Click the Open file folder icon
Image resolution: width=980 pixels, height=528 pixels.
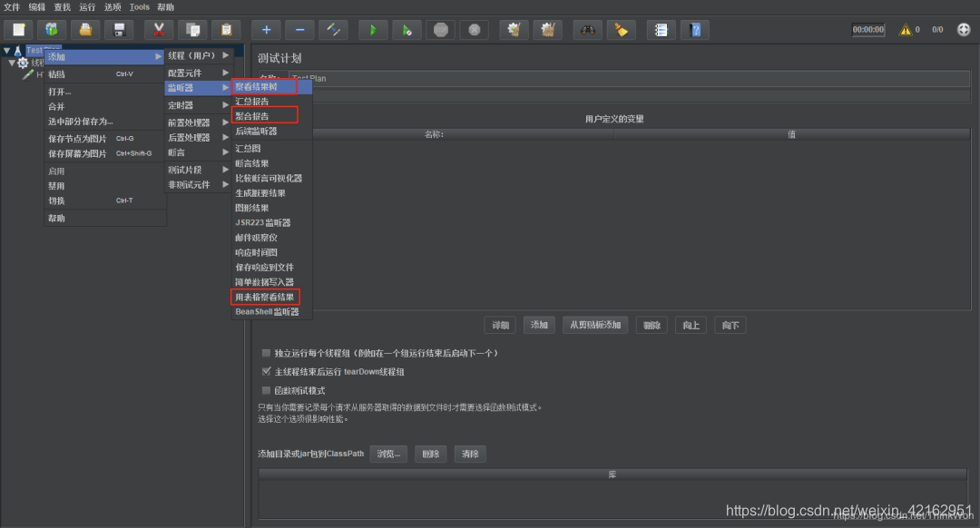(x=85, y=29)
